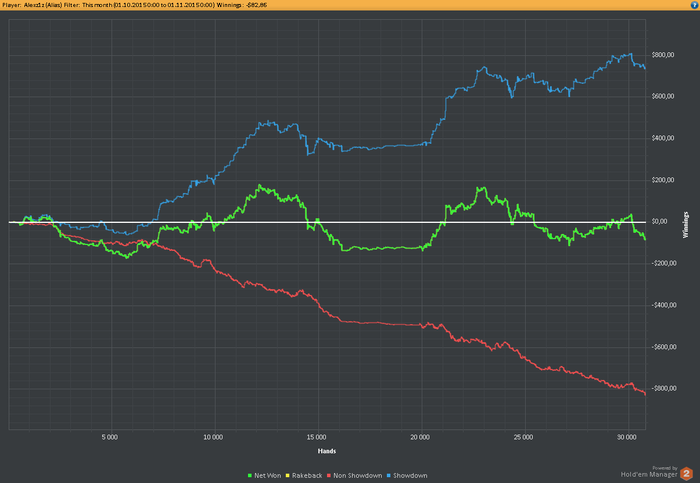Click the '5 000' hands axis label
Screen dimensions: 700x483
pos(109,437)
